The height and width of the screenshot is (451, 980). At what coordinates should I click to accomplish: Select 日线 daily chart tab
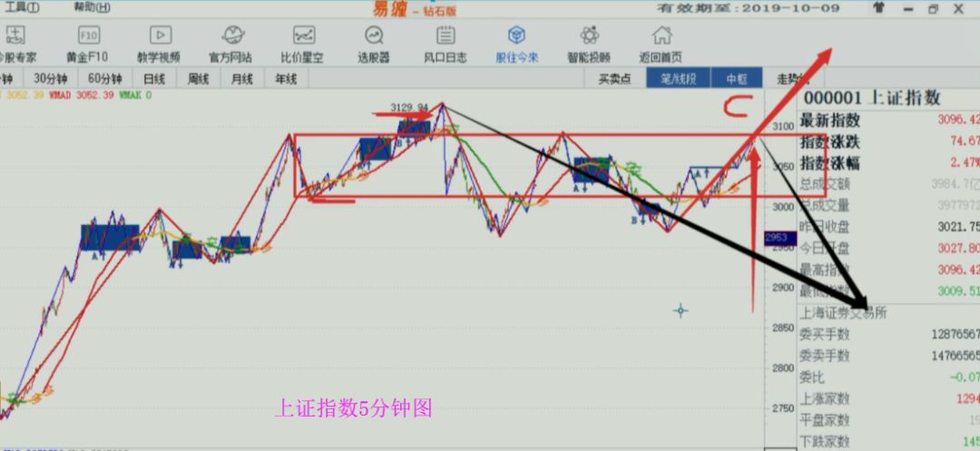click(154, 79)
